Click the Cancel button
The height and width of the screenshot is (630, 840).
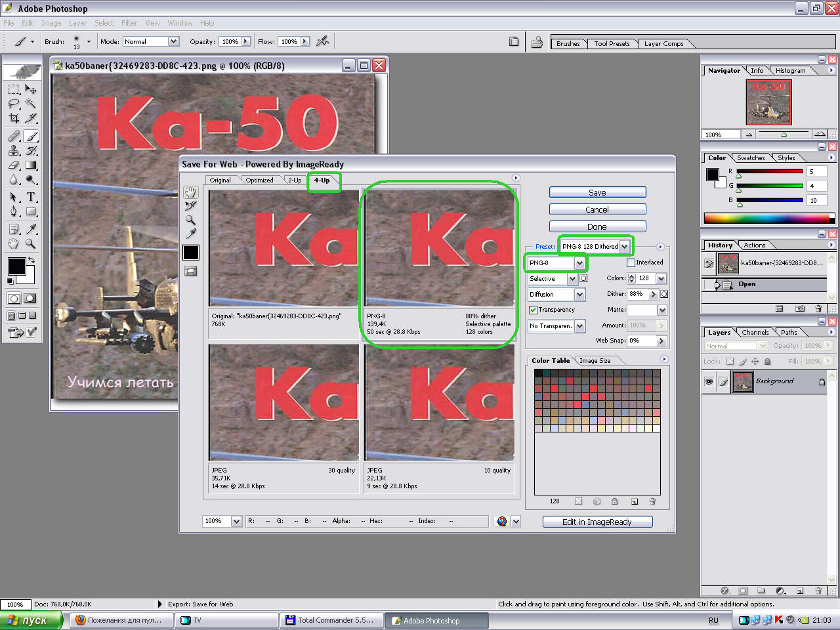tap(597, 209)
